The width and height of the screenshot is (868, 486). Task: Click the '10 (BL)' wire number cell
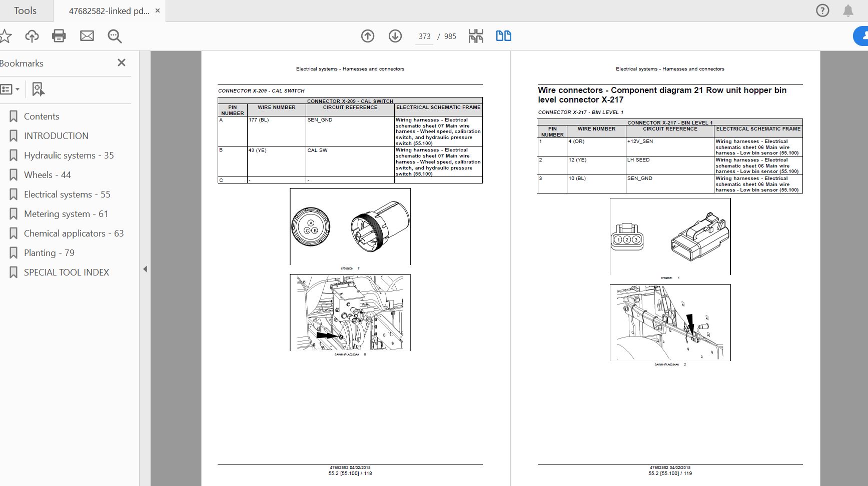pyautogui.click(x=596, y=184)
